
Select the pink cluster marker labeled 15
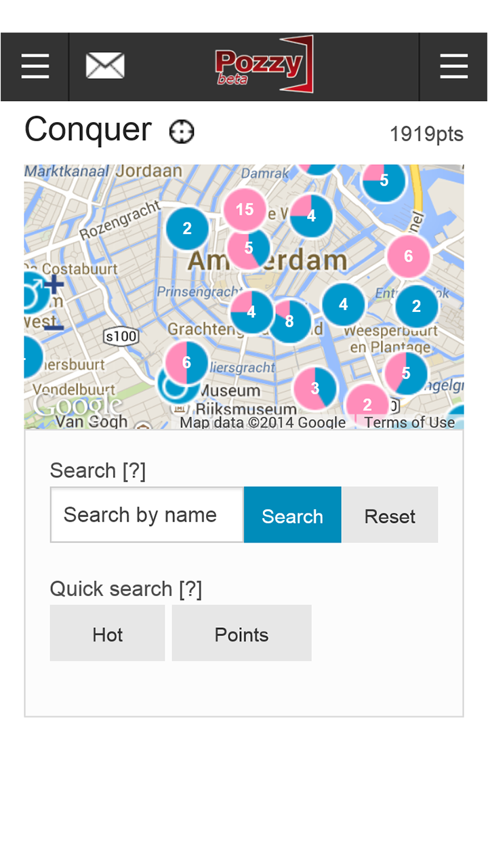[x=245, y=210]
